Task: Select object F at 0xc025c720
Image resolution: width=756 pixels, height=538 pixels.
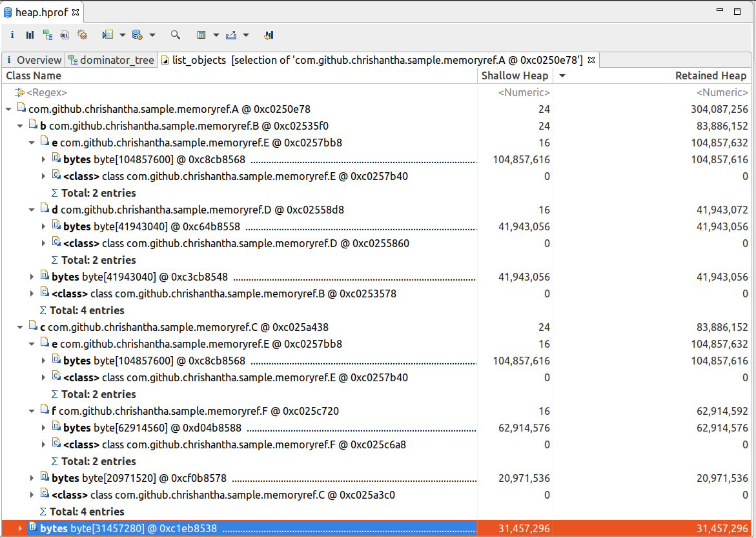Action: tap(129, 411)
